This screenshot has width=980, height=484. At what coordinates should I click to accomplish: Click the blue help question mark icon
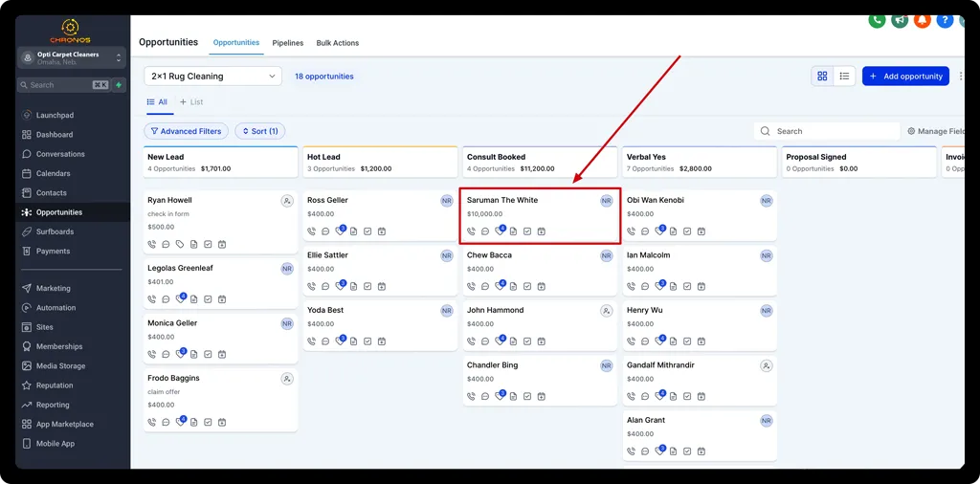(x=945, y=20)
